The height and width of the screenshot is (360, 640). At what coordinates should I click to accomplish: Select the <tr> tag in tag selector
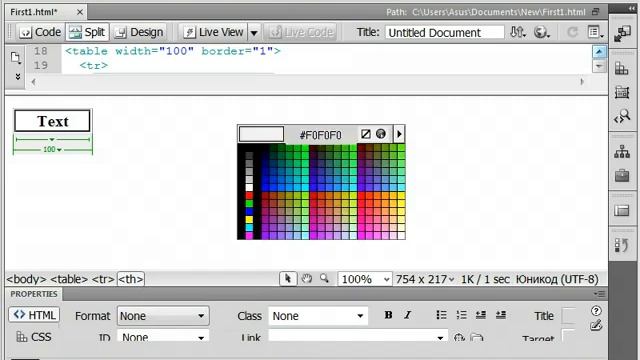[103, 279]
